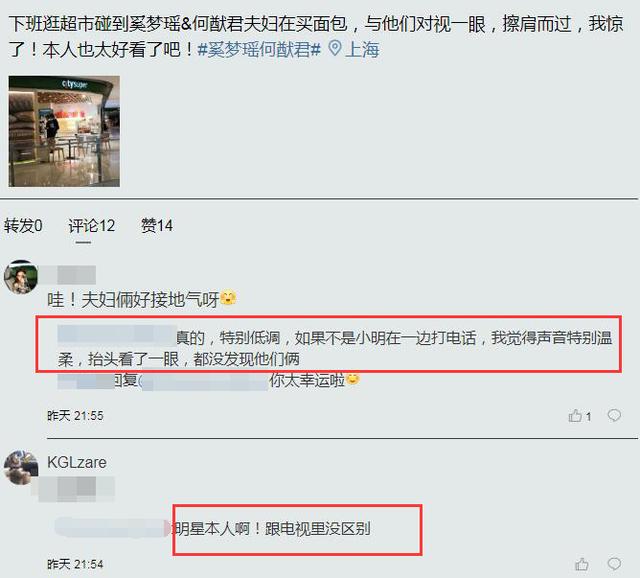Click the 昨天 21:55 timestamp

(75, 416)
